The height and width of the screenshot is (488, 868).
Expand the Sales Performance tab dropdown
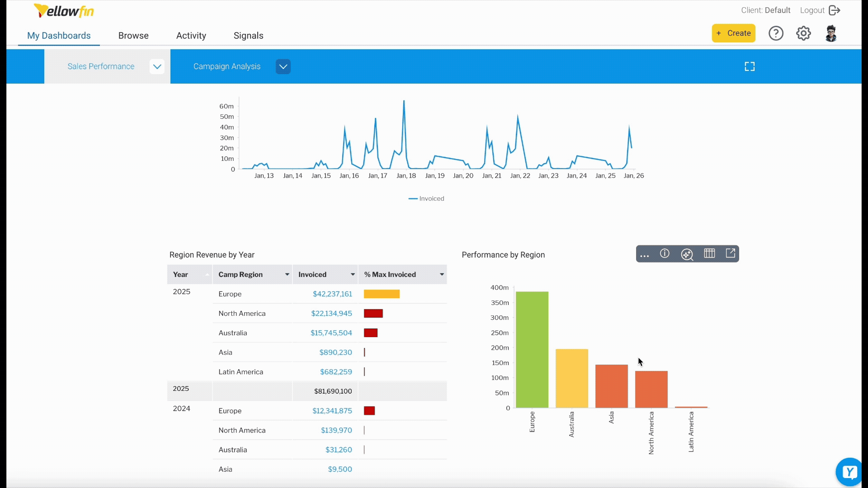pyautogui.click(x=157, y=66)
